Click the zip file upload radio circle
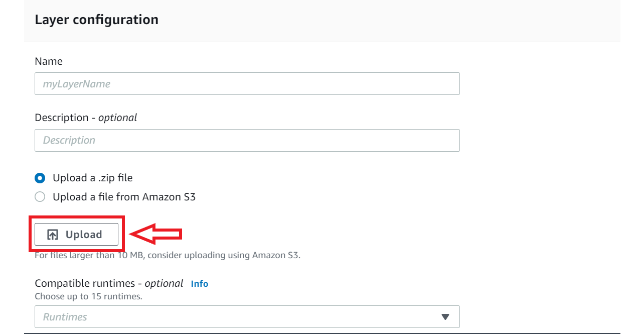644x334 pixels. (x=40, y=177)
